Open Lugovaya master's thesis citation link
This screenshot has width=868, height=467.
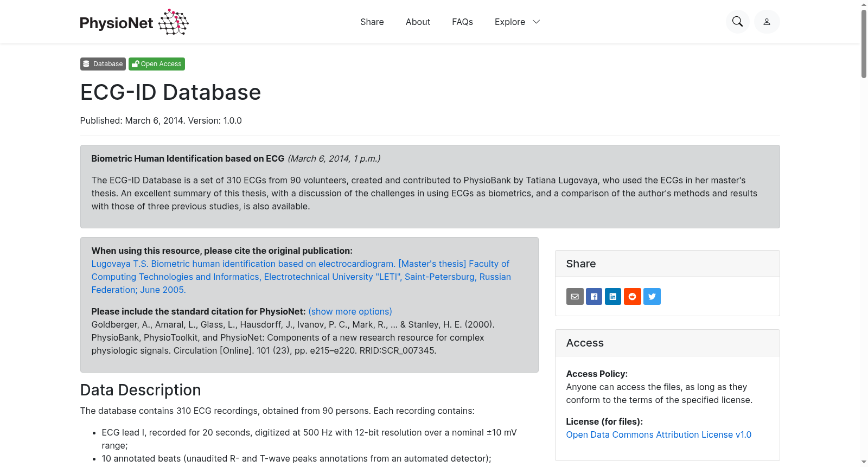point(301,277)
